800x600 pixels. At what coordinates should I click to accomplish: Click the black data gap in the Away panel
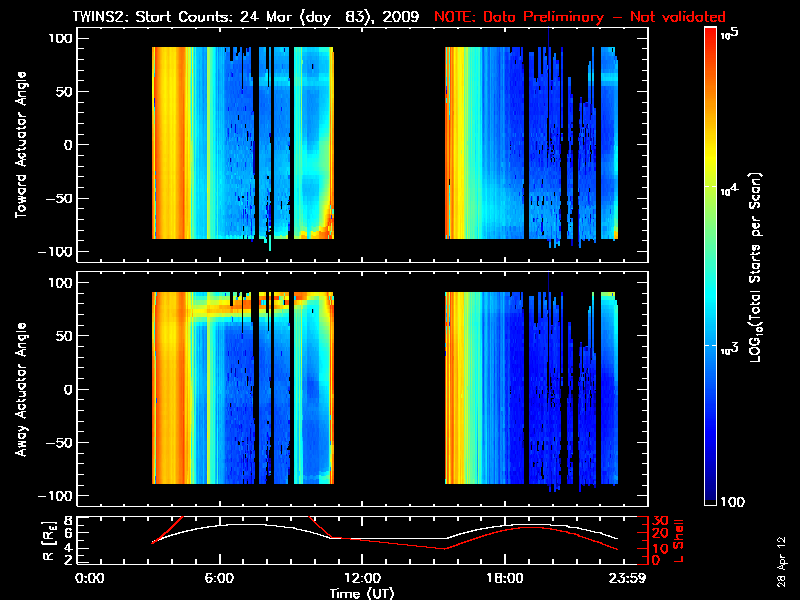pos(390,390)
